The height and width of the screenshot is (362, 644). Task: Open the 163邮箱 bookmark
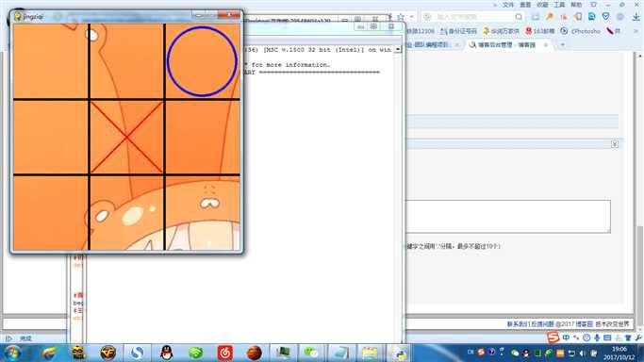[x=540, y=31]
